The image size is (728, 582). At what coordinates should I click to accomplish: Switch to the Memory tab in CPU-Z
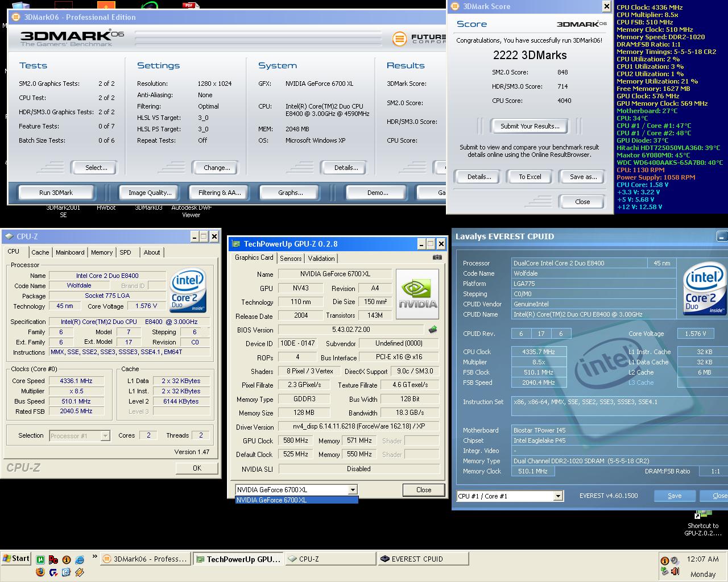tap(102, 252)
